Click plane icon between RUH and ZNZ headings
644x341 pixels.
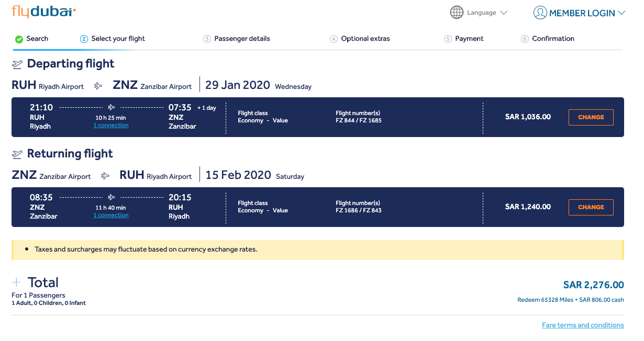point(98,86)
